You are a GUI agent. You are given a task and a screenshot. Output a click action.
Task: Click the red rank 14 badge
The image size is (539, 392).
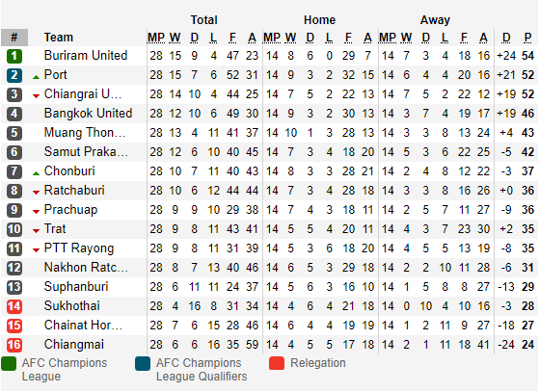(x=14, y=306)
